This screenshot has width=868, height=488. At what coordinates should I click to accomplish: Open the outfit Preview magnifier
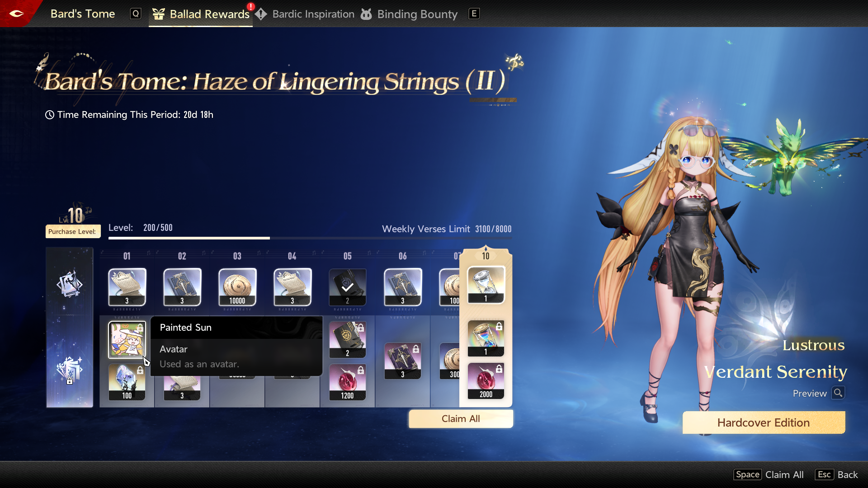coord(838,393)
